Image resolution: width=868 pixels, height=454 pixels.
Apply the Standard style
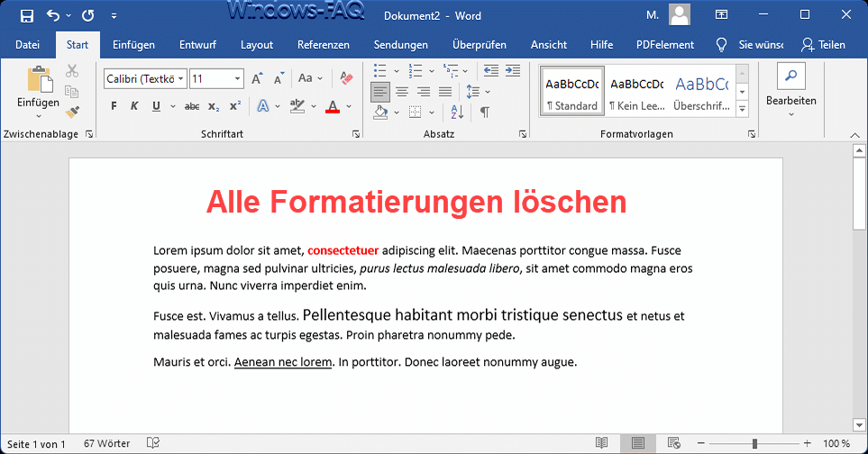click(x=571, y=92)
